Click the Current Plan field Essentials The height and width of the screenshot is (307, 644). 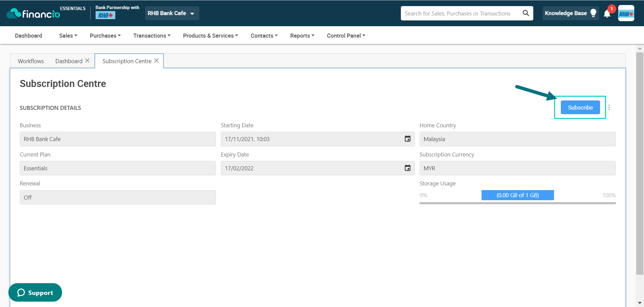click(118, 168)
